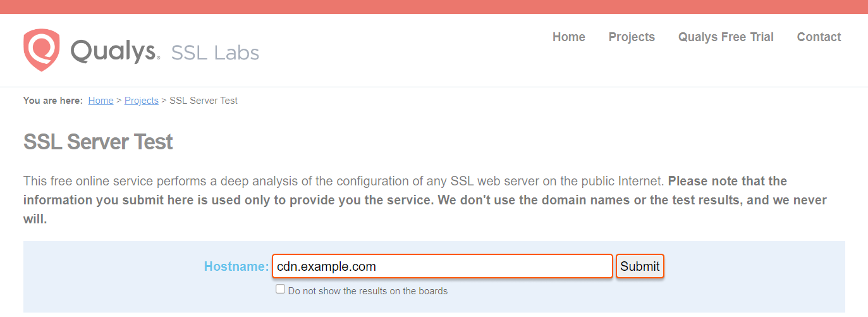868x317 pixels.
Task: Click the Qualys wordmark text
Action: coord(114,51)
